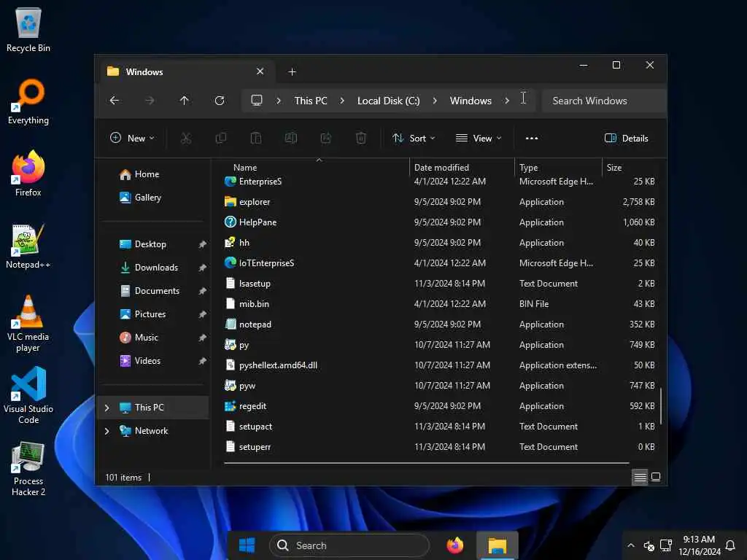Select the Process Hacker 2 desktop icon

[x=28, y=469]
